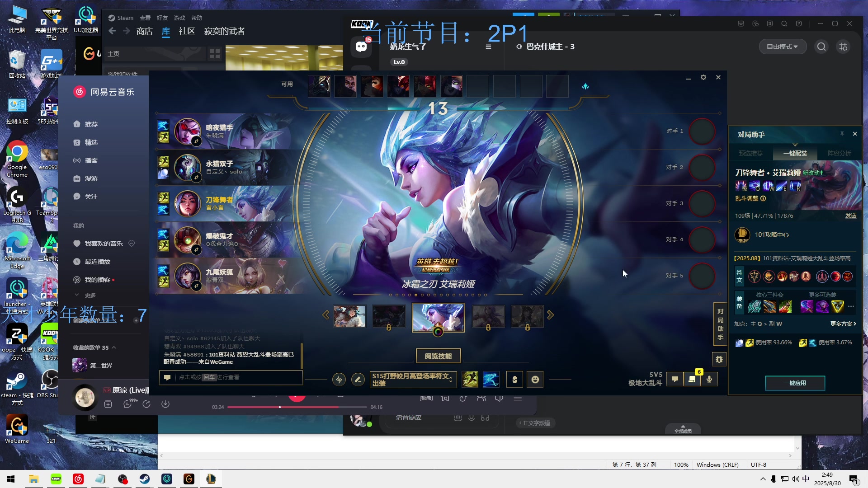Switch to 一键配装 tab in assistant
The height and width of the screenshot is (488, 868).
coord(795,153)
